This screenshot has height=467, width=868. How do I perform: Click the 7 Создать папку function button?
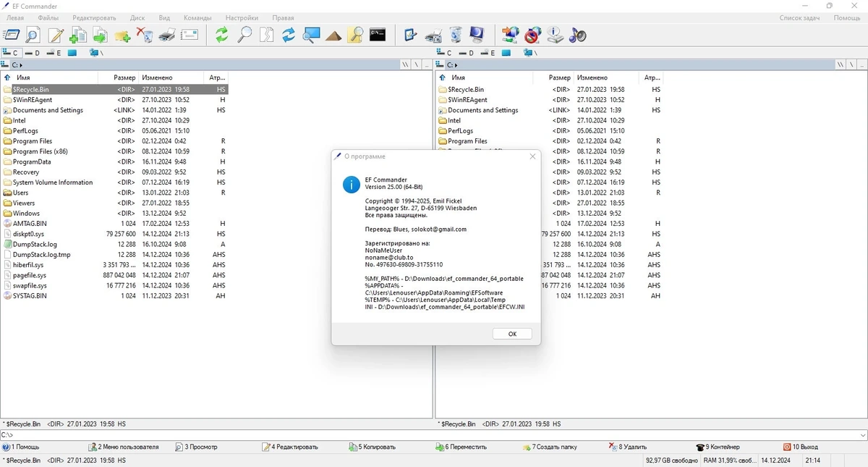[550, 447]
